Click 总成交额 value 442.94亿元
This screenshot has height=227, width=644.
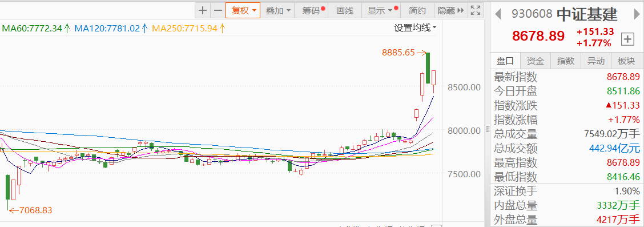(614, 148)
